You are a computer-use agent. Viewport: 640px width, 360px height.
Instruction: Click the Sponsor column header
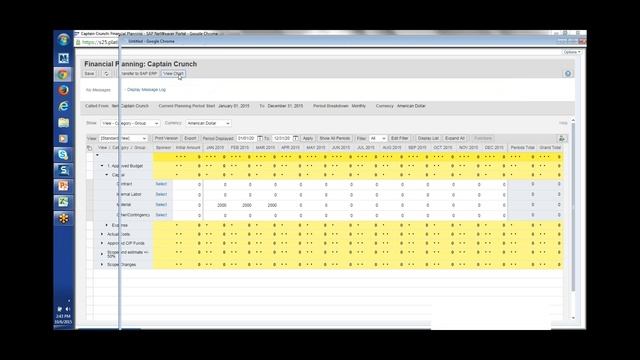tap(163, 148)
